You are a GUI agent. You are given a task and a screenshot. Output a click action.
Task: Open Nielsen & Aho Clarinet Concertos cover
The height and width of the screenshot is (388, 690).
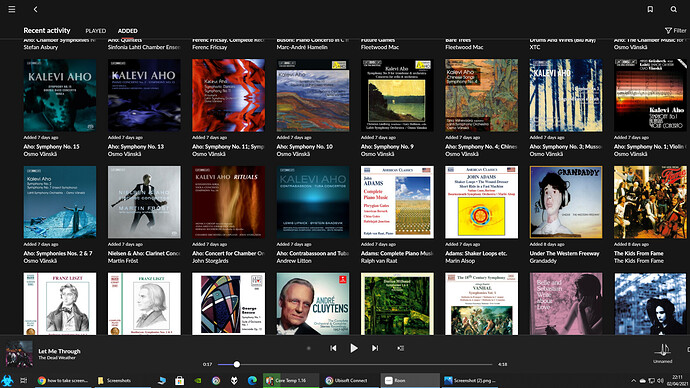[x=144, y=202]
